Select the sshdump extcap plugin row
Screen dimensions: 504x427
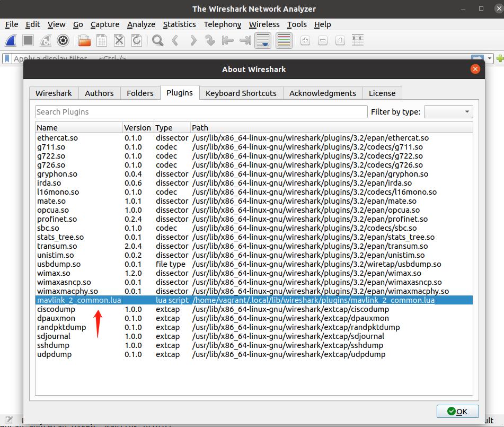54,345
